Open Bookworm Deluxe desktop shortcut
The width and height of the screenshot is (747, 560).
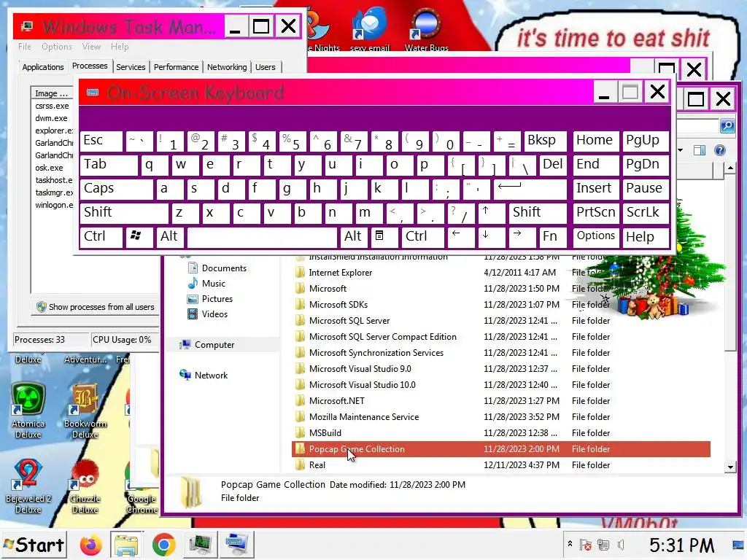click(x=85, y=410)
